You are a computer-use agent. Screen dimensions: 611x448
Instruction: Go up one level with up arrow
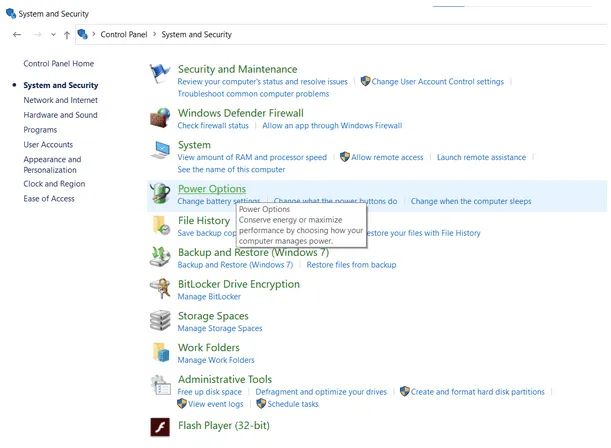pyautogui.click(x=67, y=35)
